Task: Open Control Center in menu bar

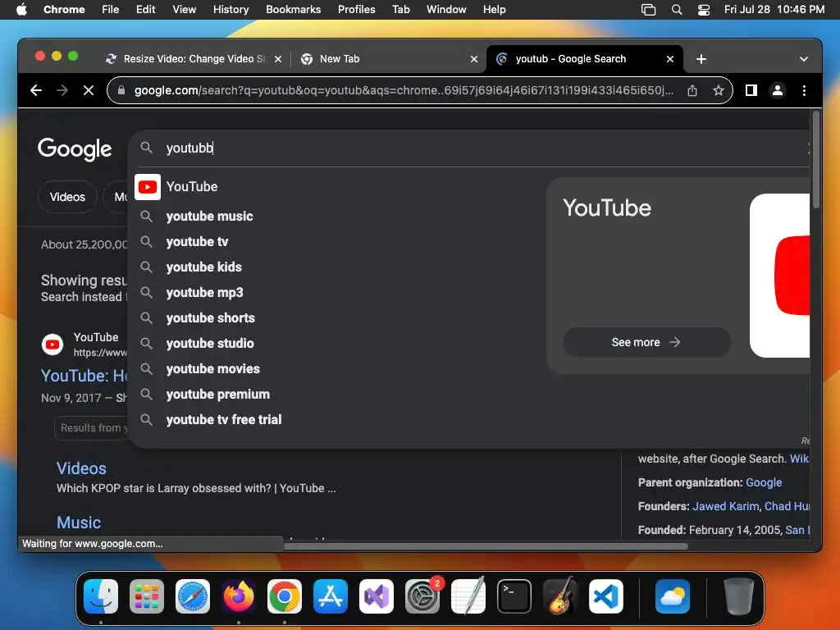Action: point(703,10)
